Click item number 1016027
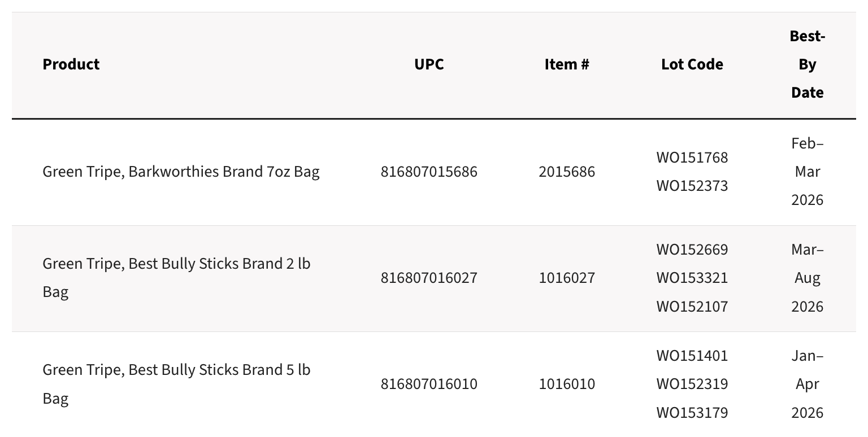The image size is (868, 437). pyautogui.click(x=567, y=278)
